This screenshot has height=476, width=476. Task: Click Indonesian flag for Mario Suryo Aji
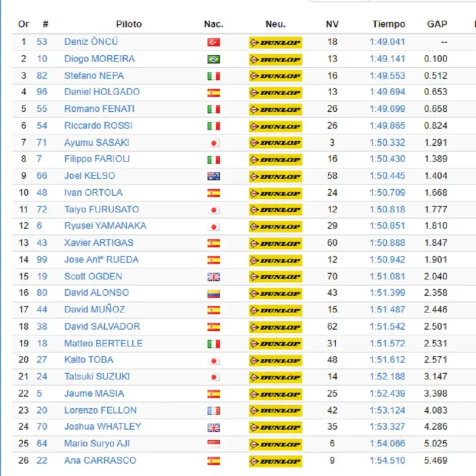tap(213, 444)
